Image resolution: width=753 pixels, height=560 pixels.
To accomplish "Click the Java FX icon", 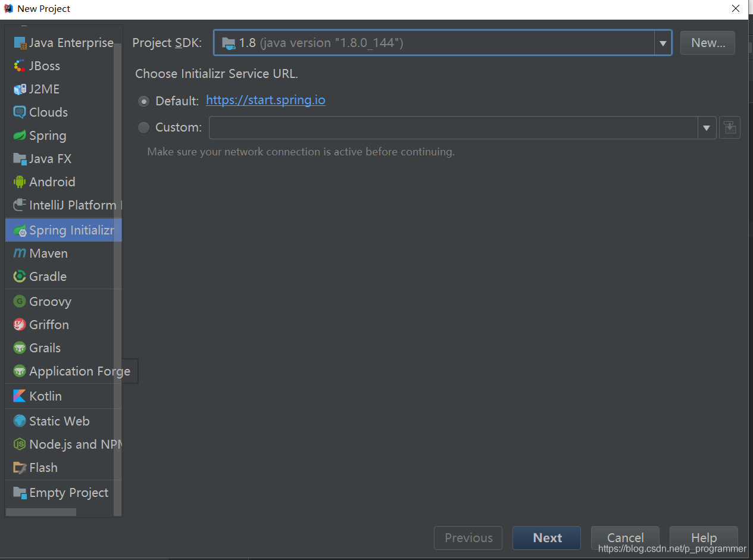I will (20, 159).
